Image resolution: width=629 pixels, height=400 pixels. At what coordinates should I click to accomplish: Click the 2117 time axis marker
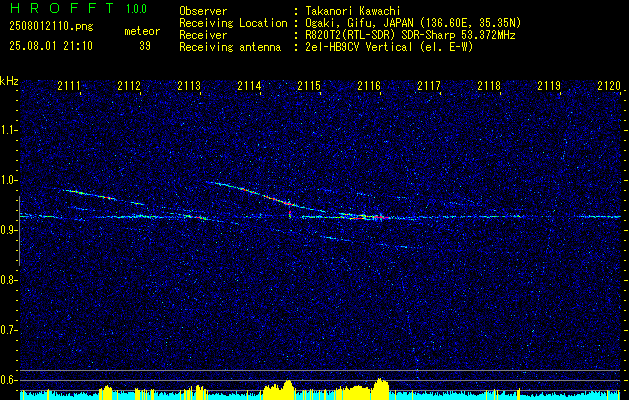pos(429,86)
